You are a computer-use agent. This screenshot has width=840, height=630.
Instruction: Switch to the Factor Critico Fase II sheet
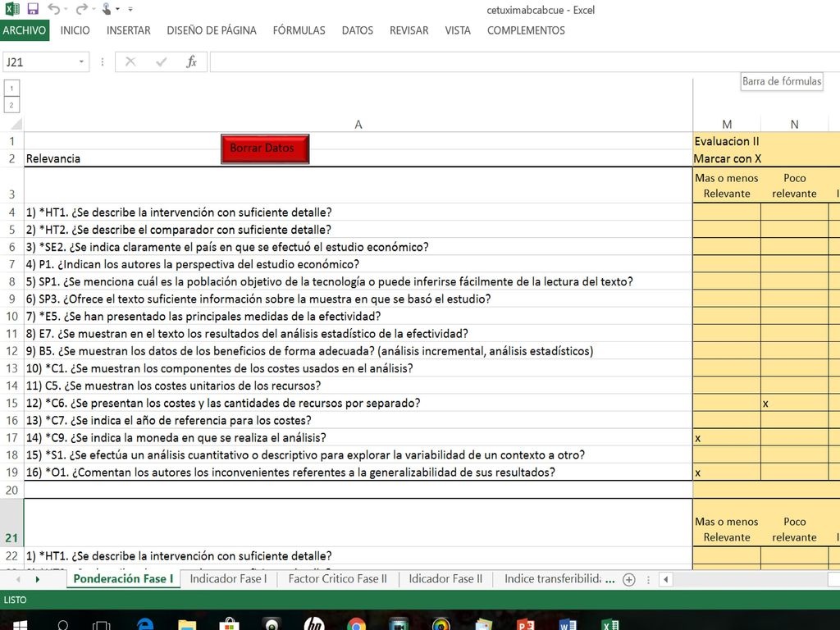337,579
